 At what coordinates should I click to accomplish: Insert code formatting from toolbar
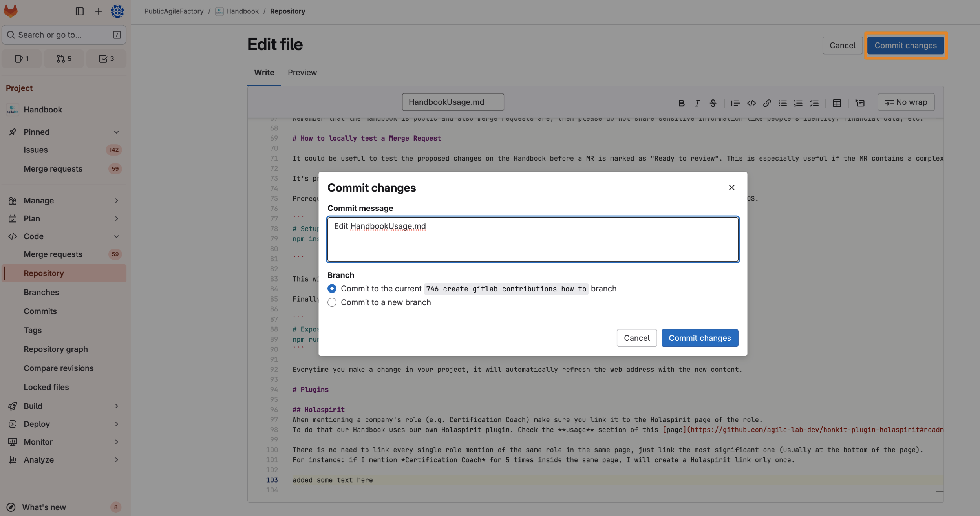click(751, 103)
